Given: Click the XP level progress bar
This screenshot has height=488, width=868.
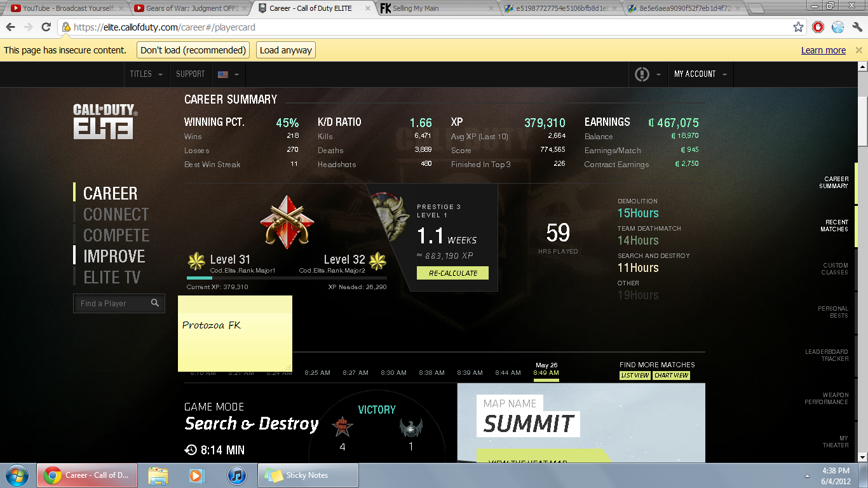Looking at the screenshot, I should pos(287,278).
